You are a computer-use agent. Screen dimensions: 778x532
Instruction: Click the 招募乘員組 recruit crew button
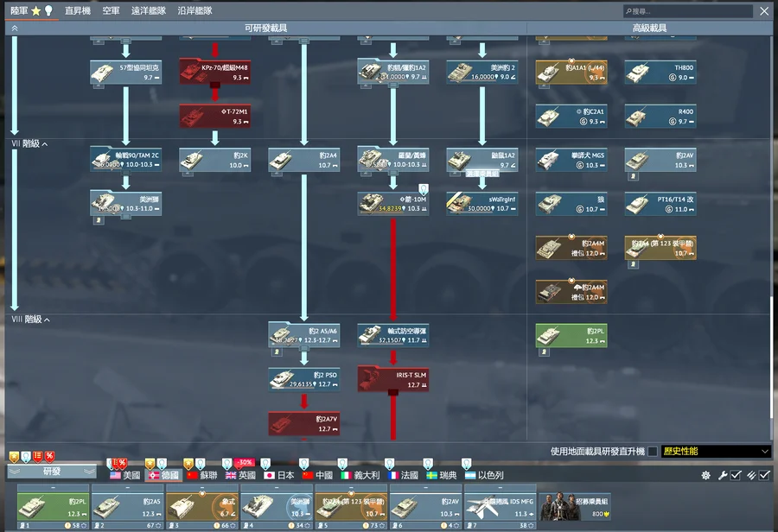click(574, 506)
